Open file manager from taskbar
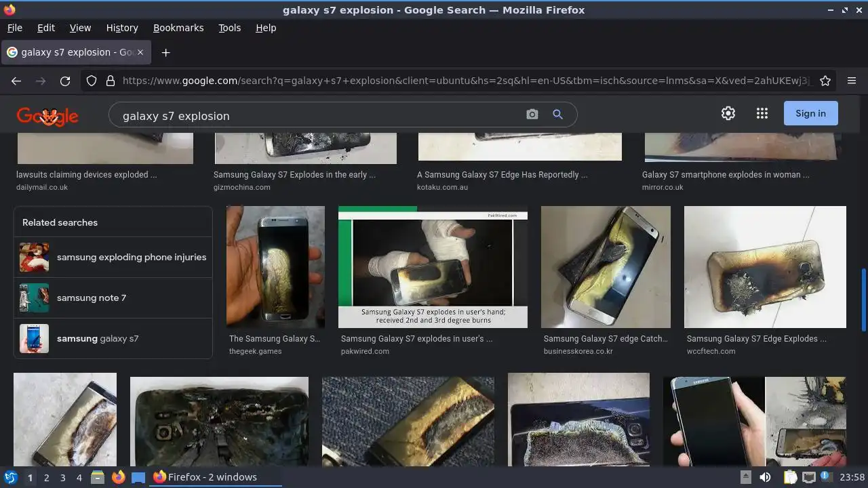Image resolution: width=868 pixels, height=488 pixels. (98, 477)
